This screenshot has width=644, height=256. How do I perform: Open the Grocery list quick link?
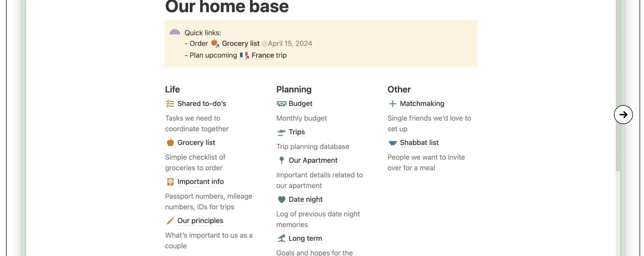pos(240,43)
